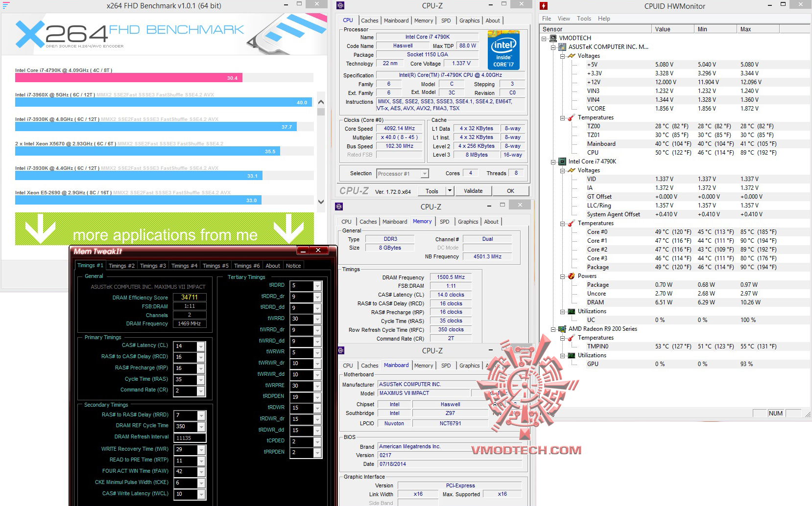Click the DRAM Efficiency Score value 34711
The image size is (812, 506).
190,297
